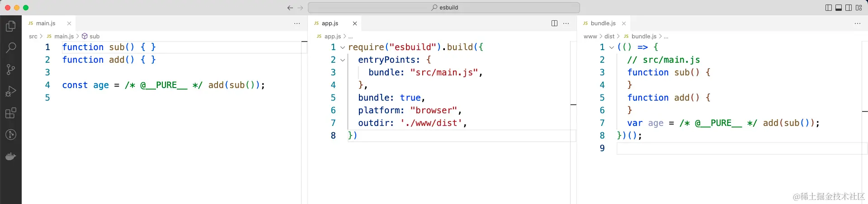Click the src breadcrumb in main.js editor

coord(33,36)
